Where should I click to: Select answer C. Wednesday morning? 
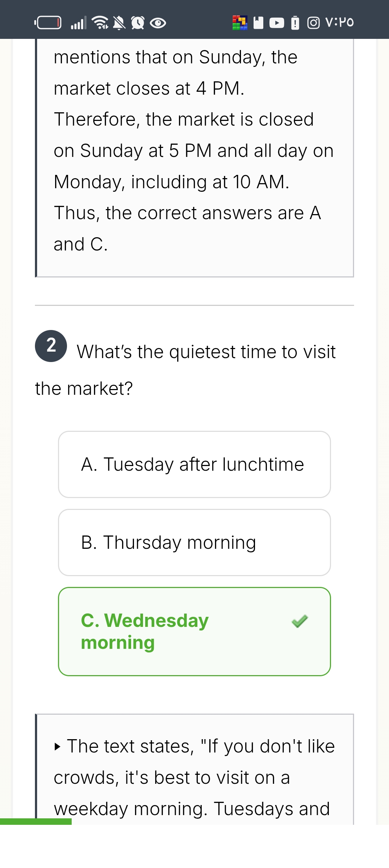coord(194,632)
